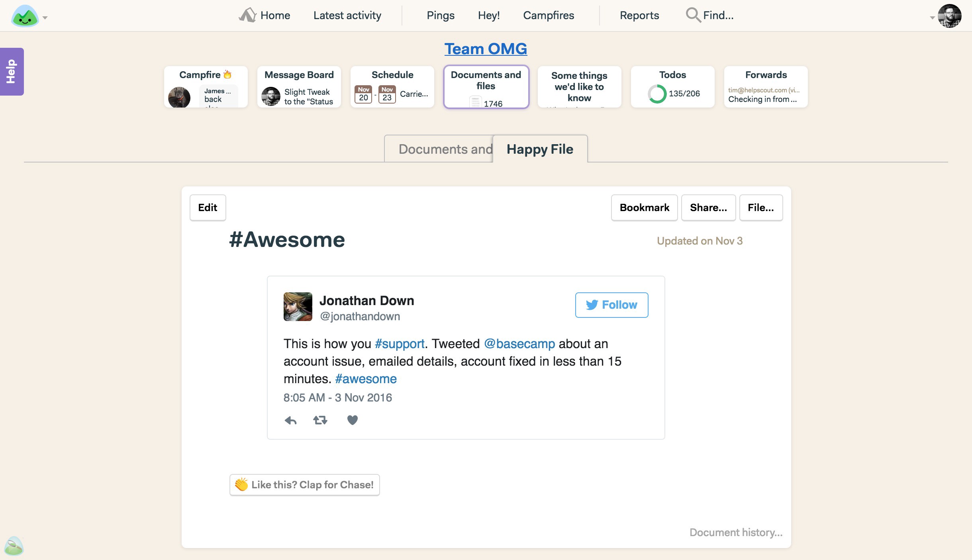Open the Schedule card
972x560 pixels.
click(x=392, y=87)
